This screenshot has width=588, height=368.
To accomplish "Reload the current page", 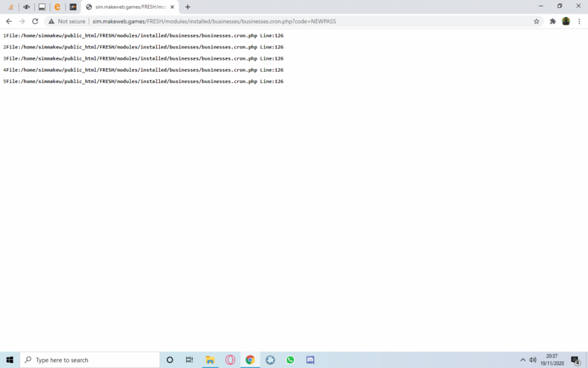I will click(35, 21).
